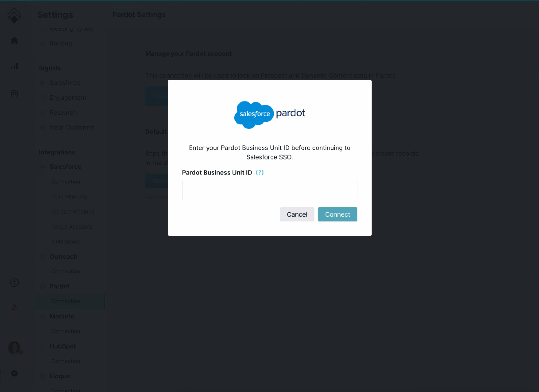Open Field layout under Salesforce
Viewport: 539px width, 392px height.
pyautogui.click(x=66, y=242)
